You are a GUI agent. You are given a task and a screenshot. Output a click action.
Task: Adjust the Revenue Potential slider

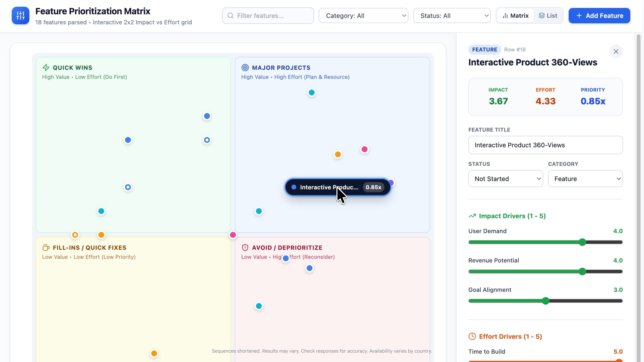[x=545, y=272]
